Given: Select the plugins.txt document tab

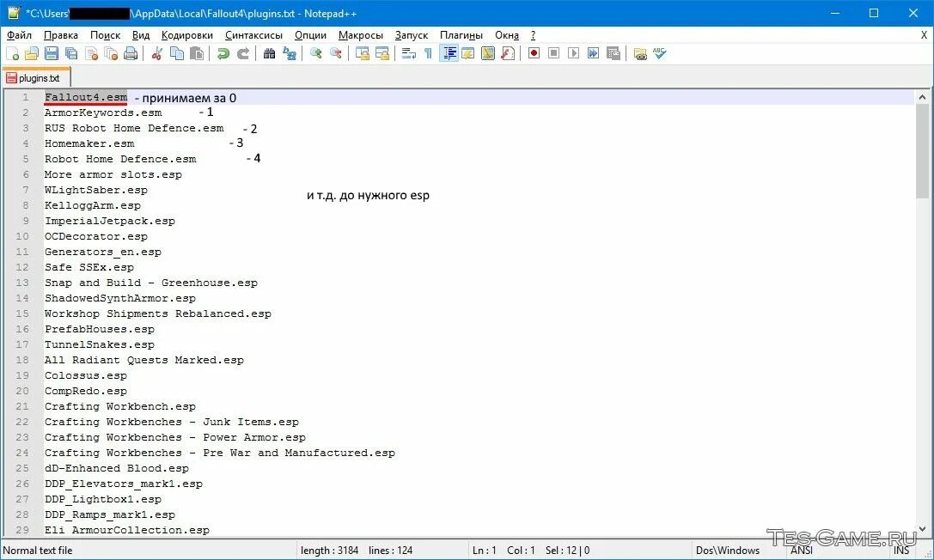Looking at the screenshot, I should tap(36, 78).
